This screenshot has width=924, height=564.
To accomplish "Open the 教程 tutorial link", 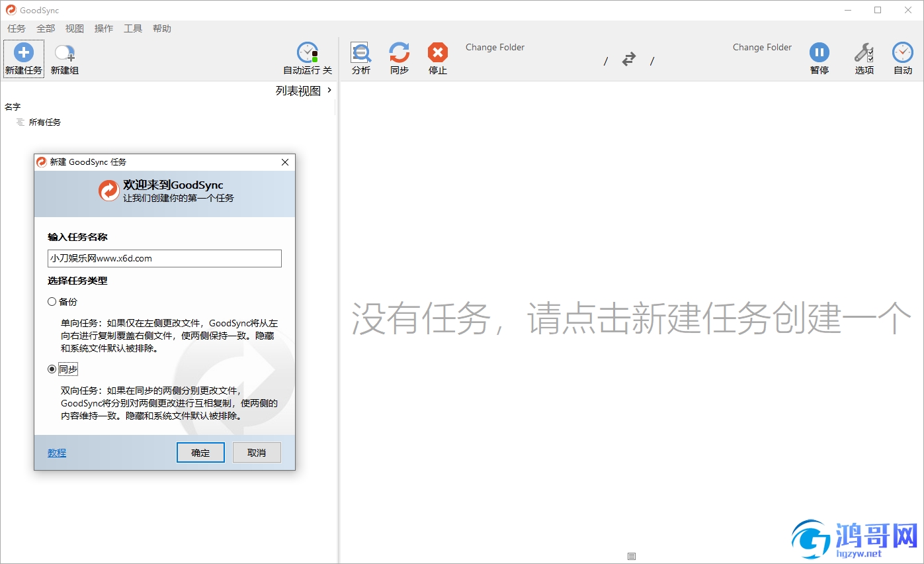I will (x=57, y=453).
